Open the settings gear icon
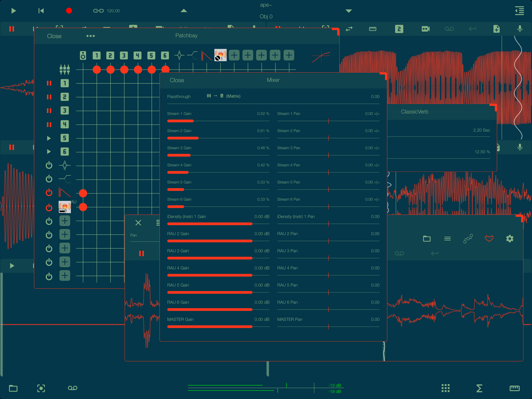The height and width of the screenshot is (399, 532). (510, 239)
